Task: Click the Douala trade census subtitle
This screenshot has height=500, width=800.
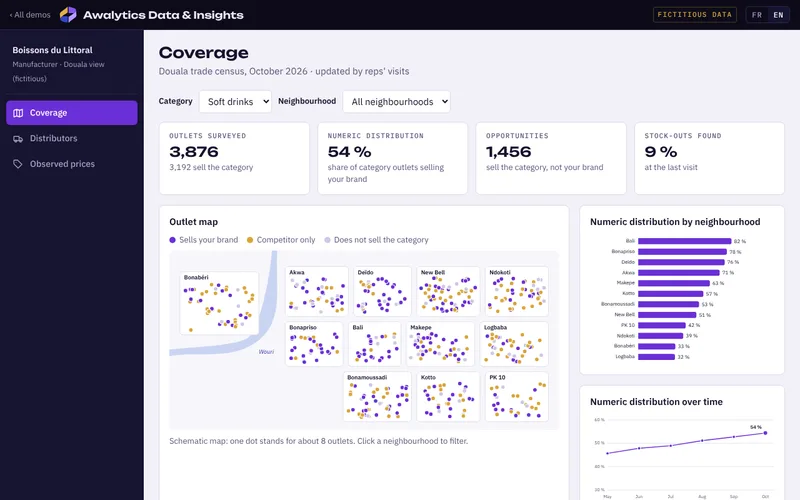Action: tap(284, 71)
